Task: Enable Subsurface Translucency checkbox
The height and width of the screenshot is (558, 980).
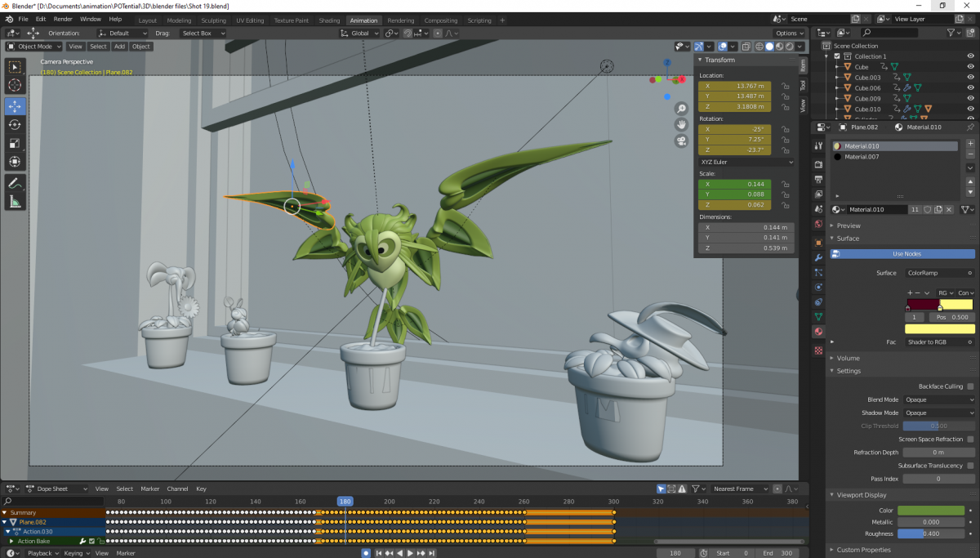Action: [970, 465]
